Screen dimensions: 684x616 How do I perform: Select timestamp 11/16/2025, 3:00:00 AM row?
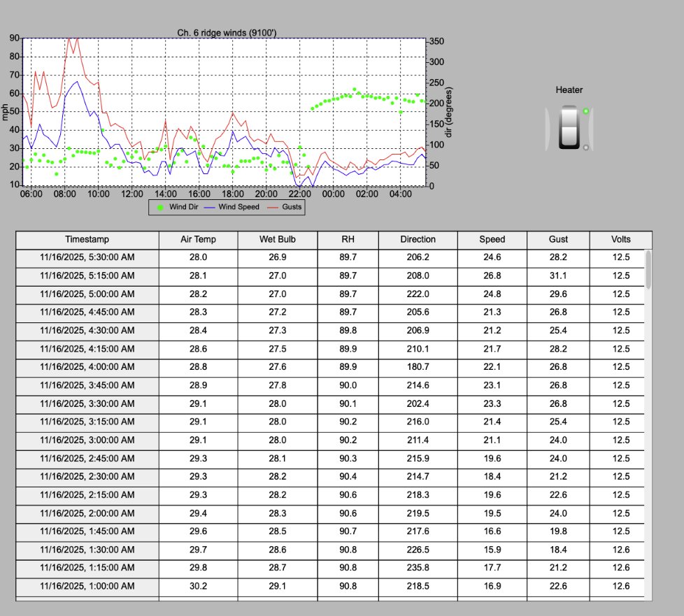330,440
